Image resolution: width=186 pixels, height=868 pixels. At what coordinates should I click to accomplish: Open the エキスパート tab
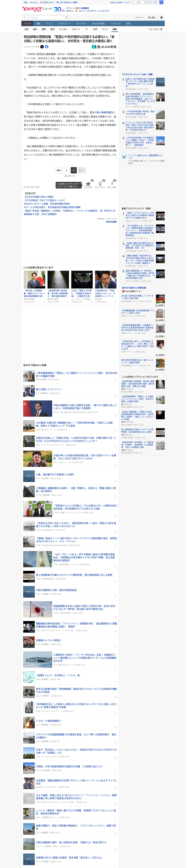point(64,24)
